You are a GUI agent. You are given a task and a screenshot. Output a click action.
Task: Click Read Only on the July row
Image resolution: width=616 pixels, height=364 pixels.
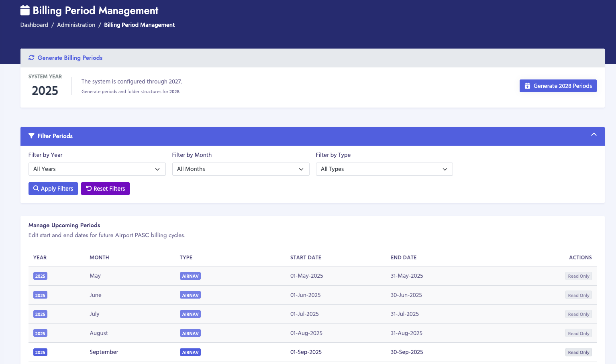578,314
